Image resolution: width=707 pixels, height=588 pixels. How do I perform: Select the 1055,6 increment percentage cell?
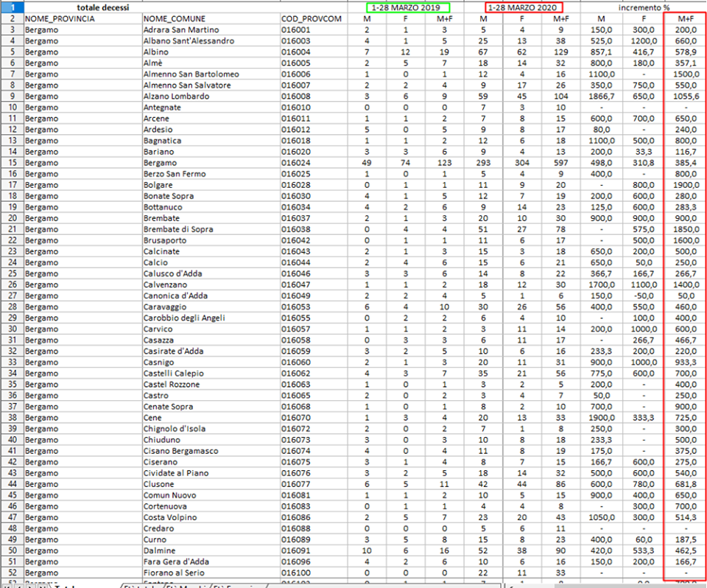[686, 97]
